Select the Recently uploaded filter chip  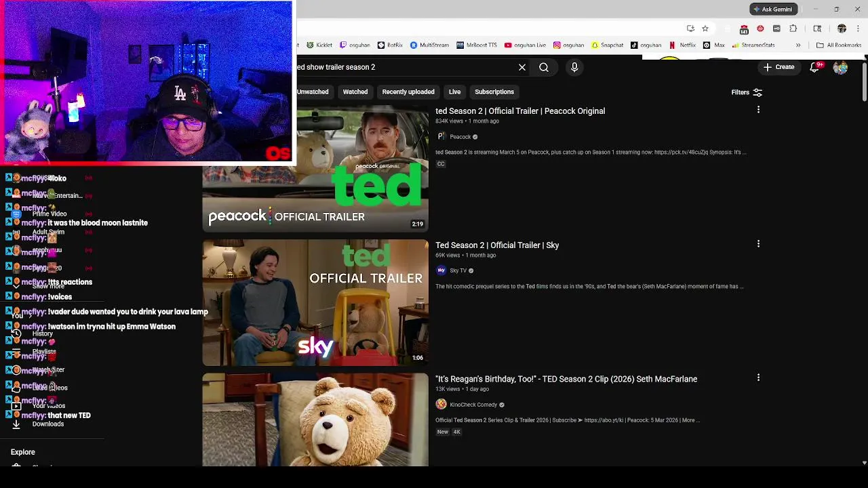(x=408, y=91)
